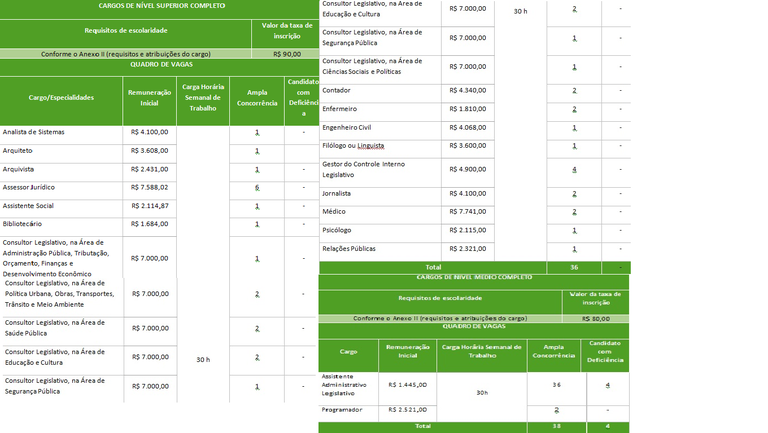This screenshot has height=433, width=768.
Task: Click the Total 36 value cell
Action: coord(574,267)
